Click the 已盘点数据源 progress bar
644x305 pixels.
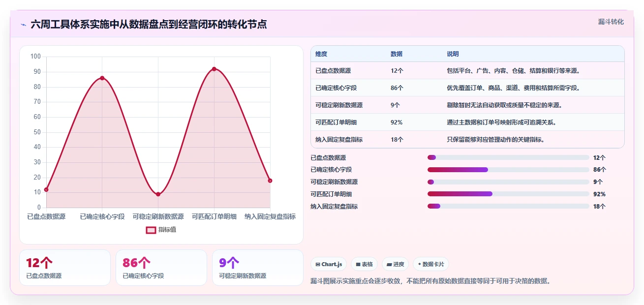pos(508,157)
